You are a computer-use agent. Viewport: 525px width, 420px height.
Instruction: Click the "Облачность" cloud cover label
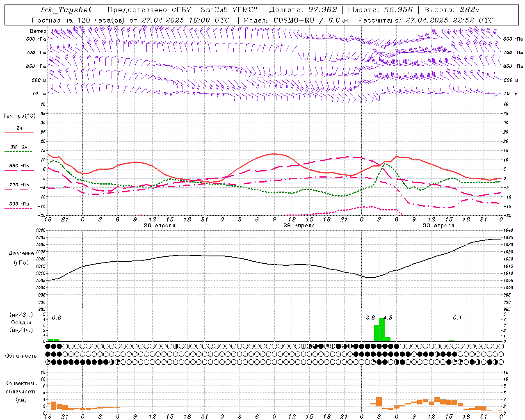pyautogui.click(x=21, y=356)
